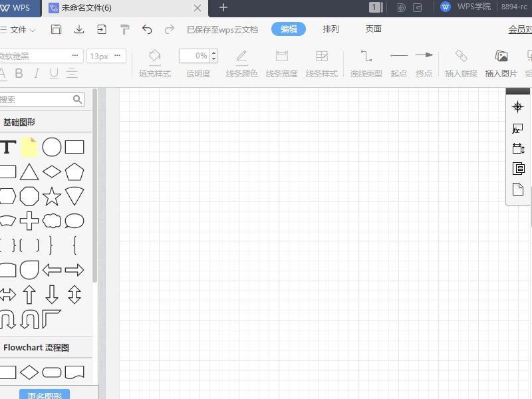Open the WPS学院 link

pos(467,7)
